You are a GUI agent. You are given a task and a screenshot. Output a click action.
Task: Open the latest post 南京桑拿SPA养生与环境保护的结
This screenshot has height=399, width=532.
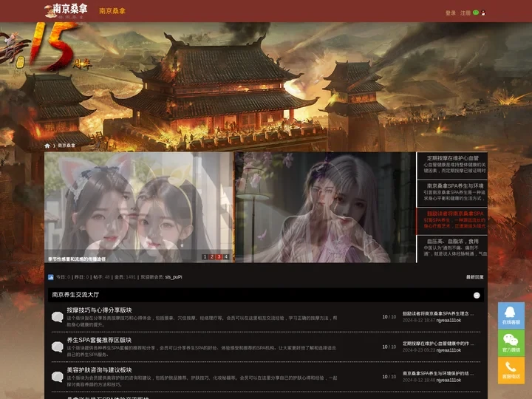[438, 373]
